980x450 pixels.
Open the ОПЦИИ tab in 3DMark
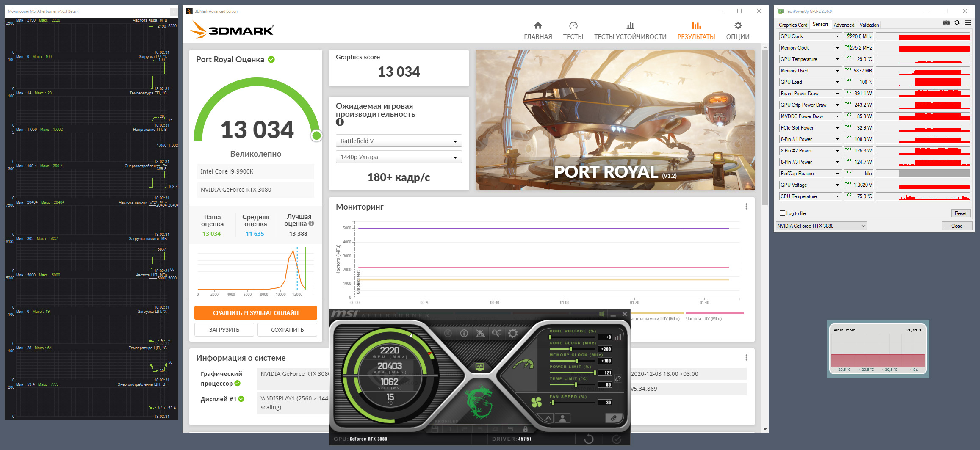(x=738, y=31)
